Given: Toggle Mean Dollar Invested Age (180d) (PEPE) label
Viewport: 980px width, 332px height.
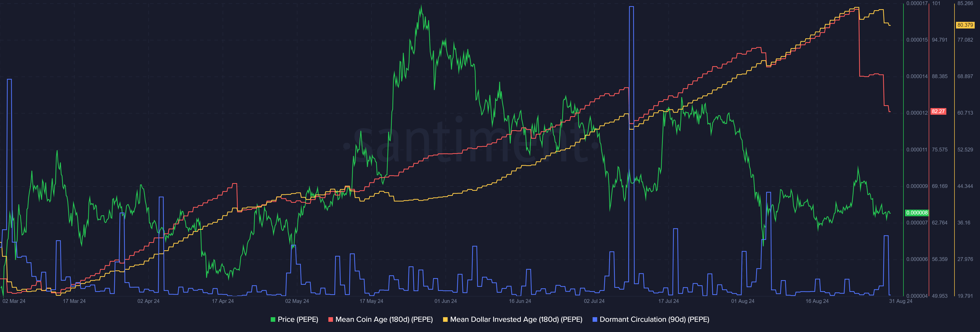Looking at the screenshot, I should [516, 319].
